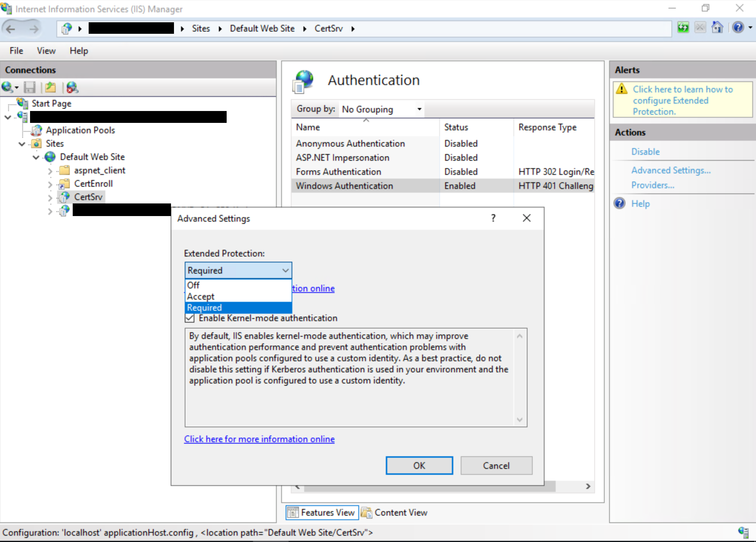The height and width of the screenshot is (542, 756).
Task: Click the description box scroll down arrow
Action: [x=520, y=419]
